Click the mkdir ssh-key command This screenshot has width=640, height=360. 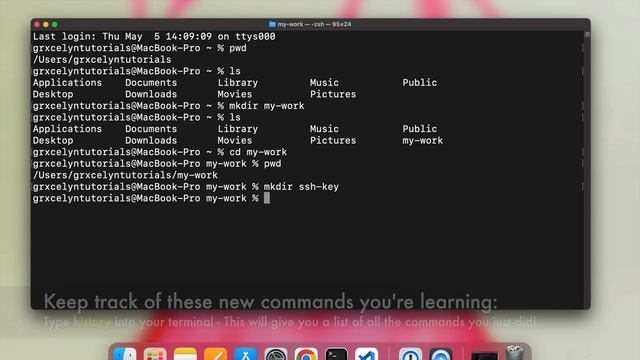click(301, 187)
